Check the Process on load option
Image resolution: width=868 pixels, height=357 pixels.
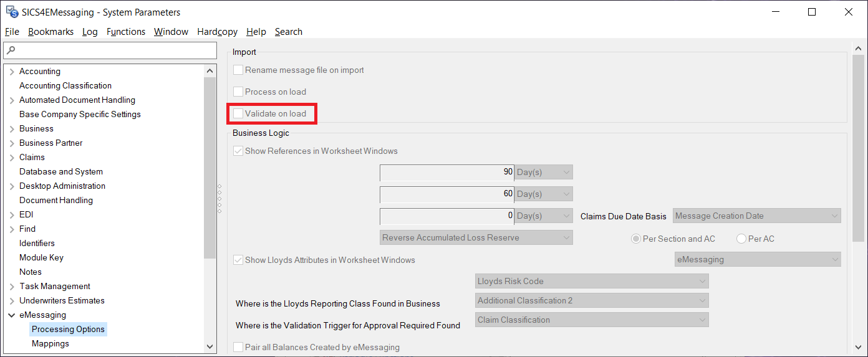[238, 92]
